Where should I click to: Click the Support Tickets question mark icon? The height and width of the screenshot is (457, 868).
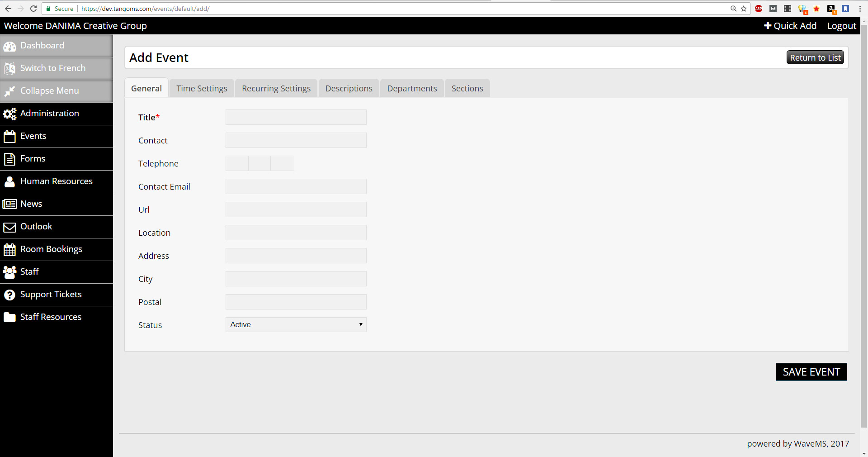[x=9, y=295]
